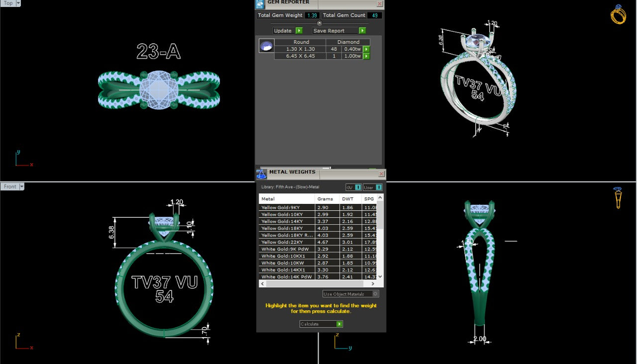Click the 23-A label in Top viewport
This screenshot has height=364, width=637.
coord(158,52)
